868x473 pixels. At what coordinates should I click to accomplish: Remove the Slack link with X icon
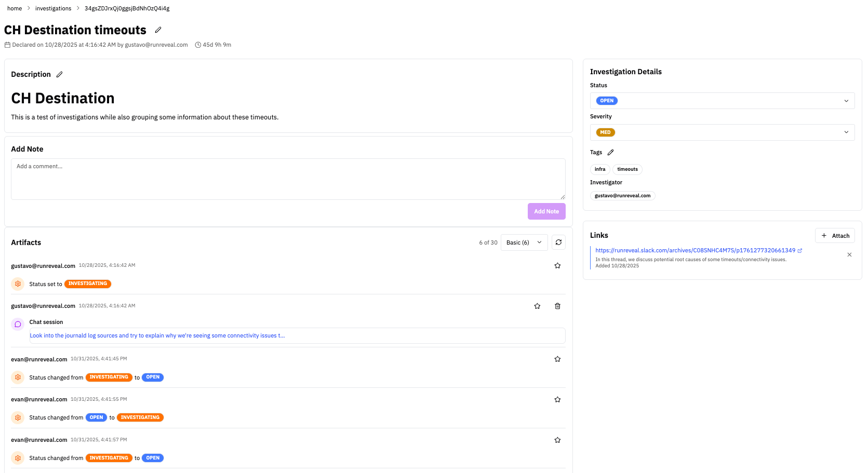pyautogui.click(x=849, y=255)
